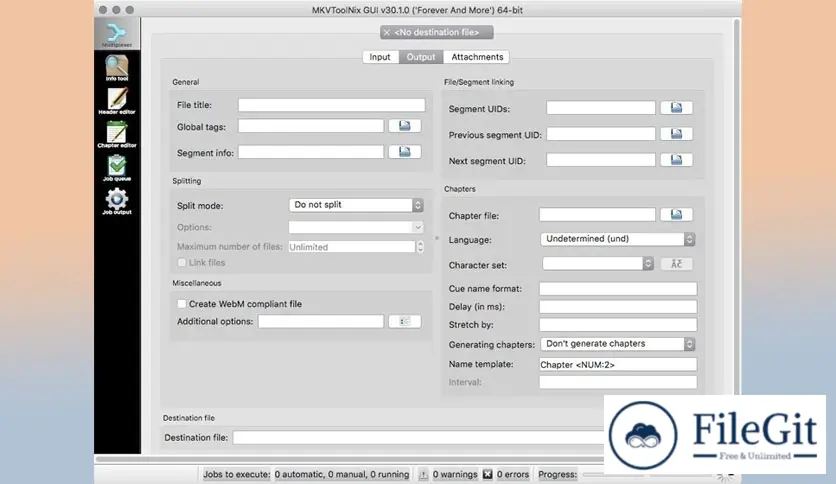
Task: Click the '0 warnings' status text
Action: (455, 474)
